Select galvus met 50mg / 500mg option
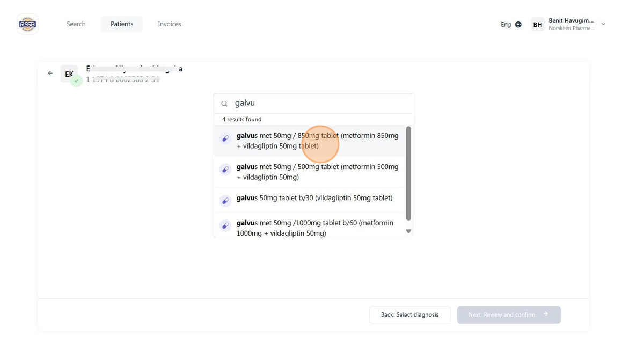The width and height of the screenshot is (644, 359). tap(310, 172)
